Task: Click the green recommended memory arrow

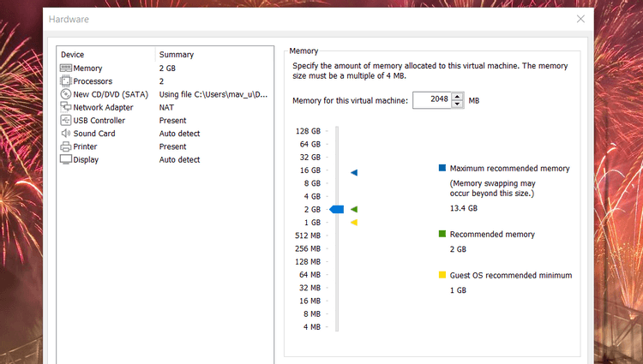Action: tap(354, 209)
